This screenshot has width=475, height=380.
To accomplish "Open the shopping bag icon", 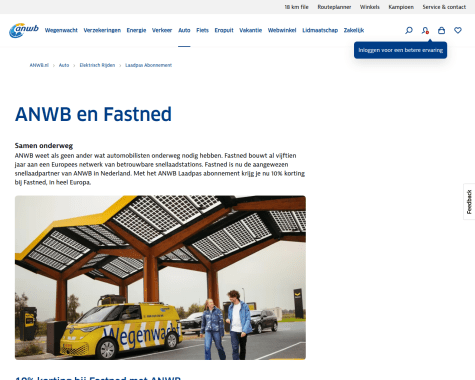I will click(x=441, y=30).
